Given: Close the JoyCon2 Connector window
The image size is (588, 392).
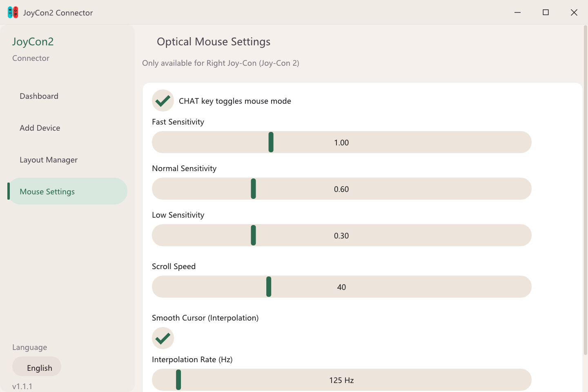Looking at the screenshot, I should point(574,12).
